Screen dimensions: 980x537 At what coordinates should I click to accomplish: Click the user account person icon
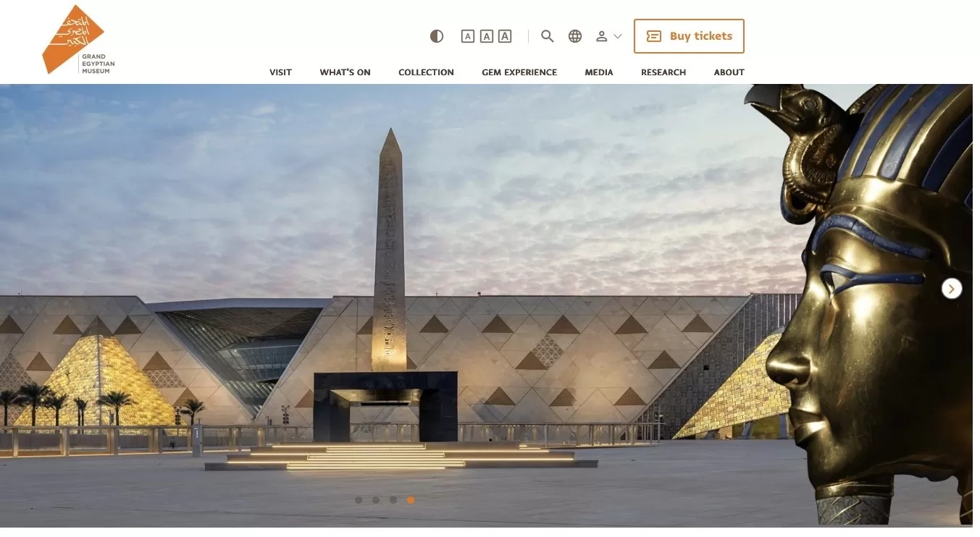601,36
